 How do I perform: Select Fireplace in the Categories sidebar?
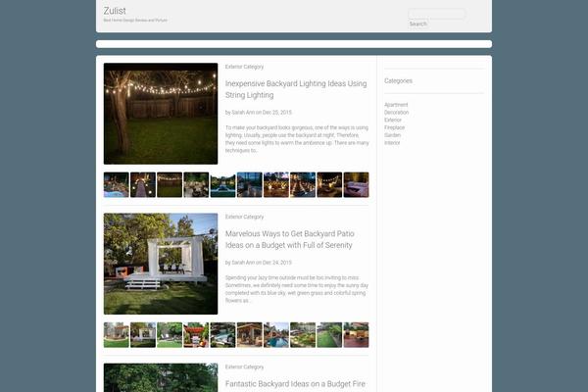click(x=394, y=127)
